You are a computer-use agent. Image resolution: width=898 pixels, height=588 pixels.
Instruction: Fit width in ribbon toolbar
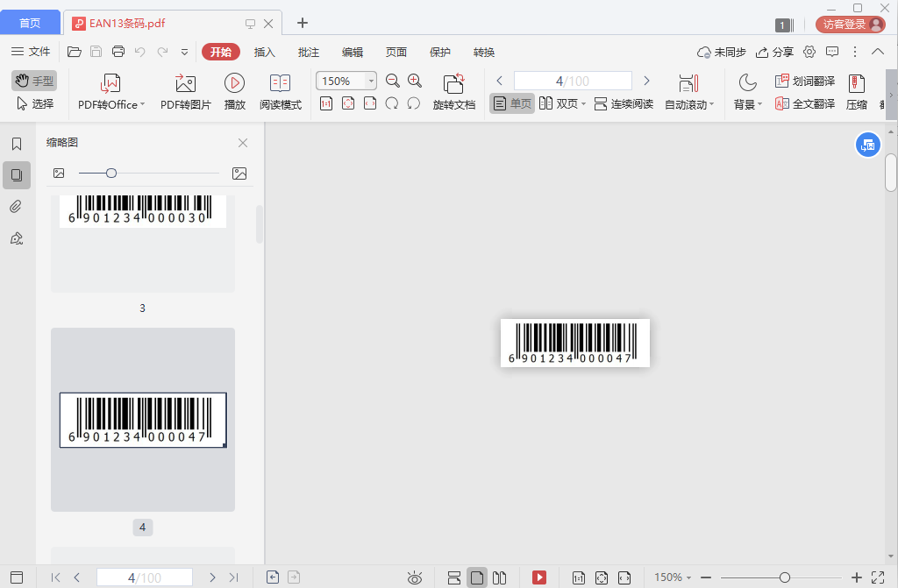370,103
